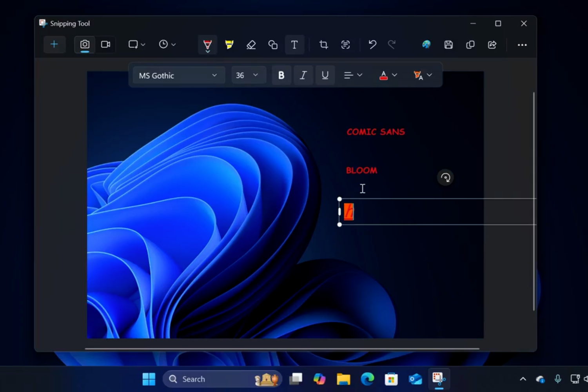This screenshot has height=392, width=588.
Task: Click the Snipping Tool taskbar icon
Action: pyautogui.click(x=439, y=379)
